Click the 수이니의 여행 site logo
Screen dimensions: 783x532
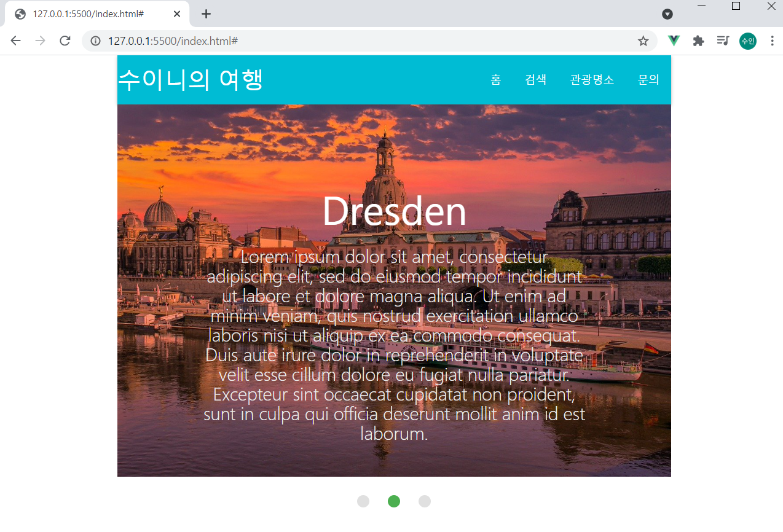click(191, 79)
